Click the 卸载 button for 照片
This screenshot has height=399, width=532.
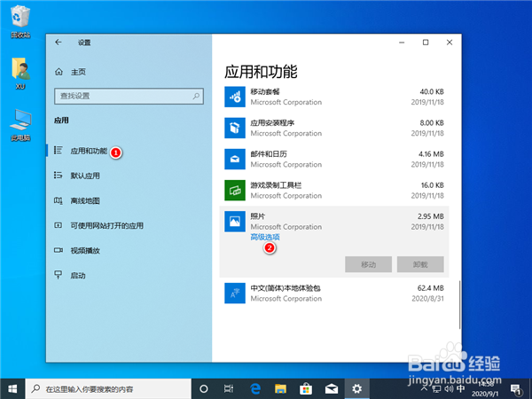420,264
